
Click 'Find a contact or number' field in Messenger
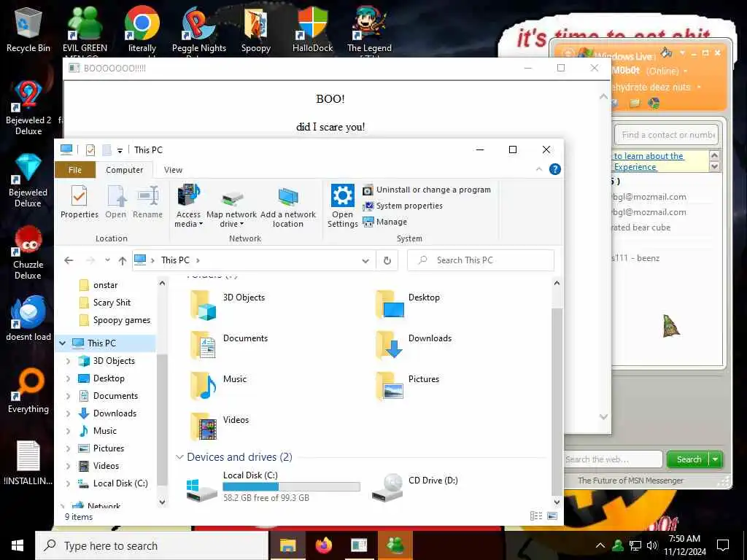coord(667,135)
